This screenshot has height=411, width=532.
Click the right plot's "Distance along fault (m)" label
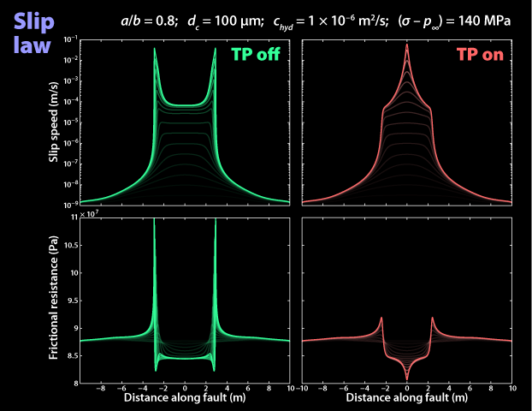pyautogui.click(x=407, y=399)
